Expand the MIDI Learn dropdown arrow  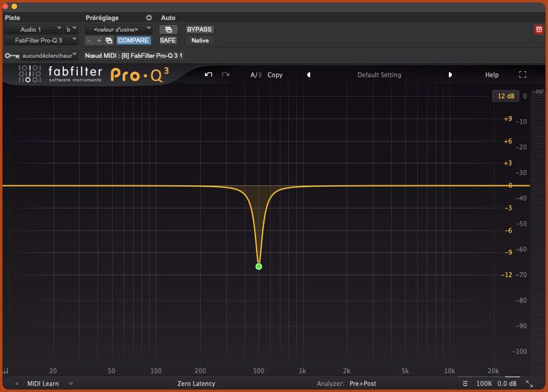[x=71, y=383]
